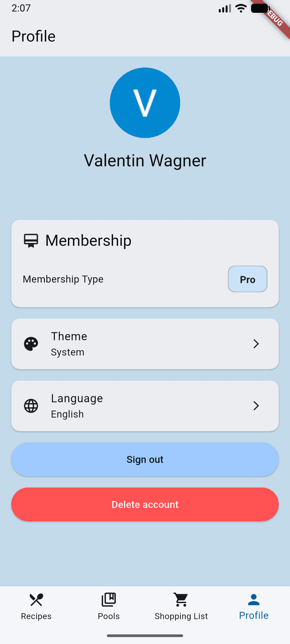Switch to the Shopping List tab label

(x=181, y=616)
